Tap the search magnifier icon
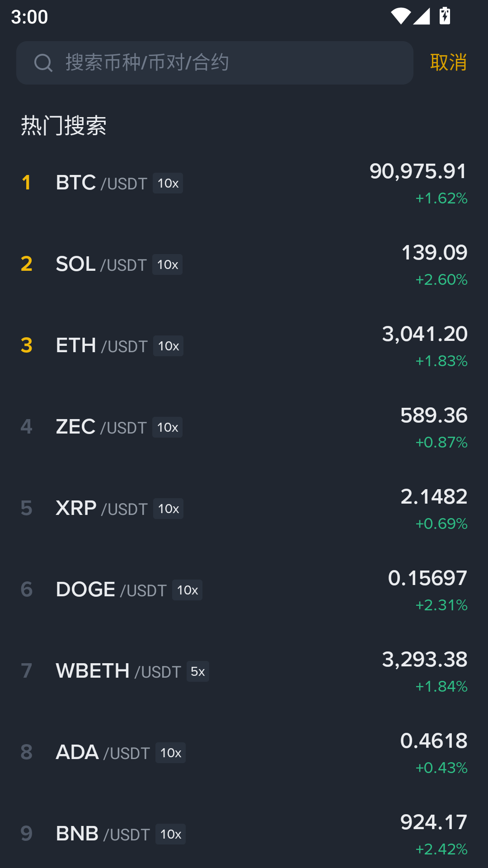 43,63
